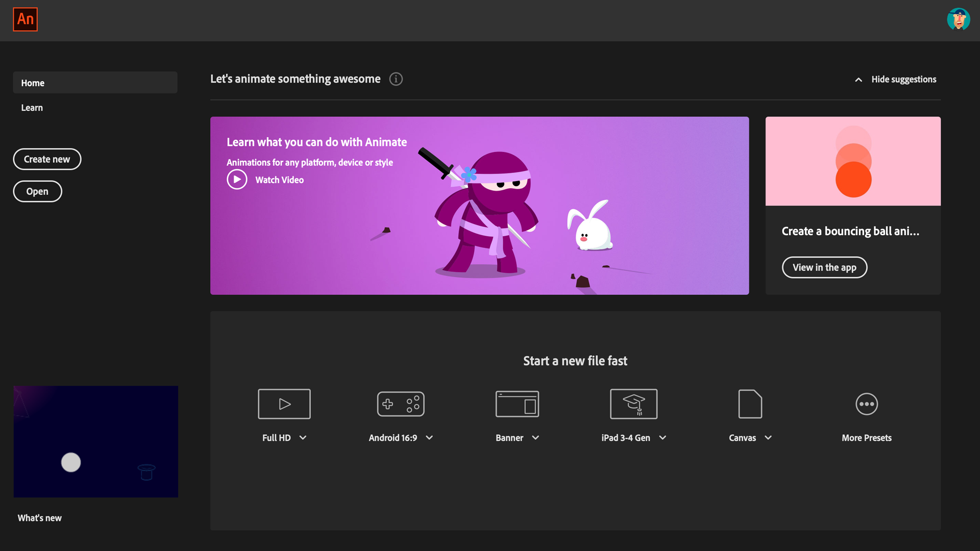Click the Adobe Animate logo icon

(25, 19)
